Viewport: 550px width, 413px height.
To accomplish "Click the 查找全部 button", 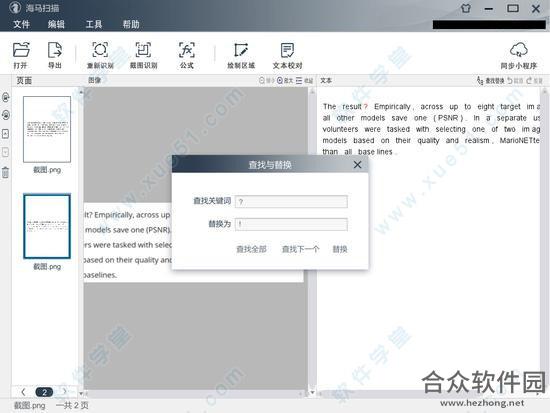I will click(x=251, y=249).
